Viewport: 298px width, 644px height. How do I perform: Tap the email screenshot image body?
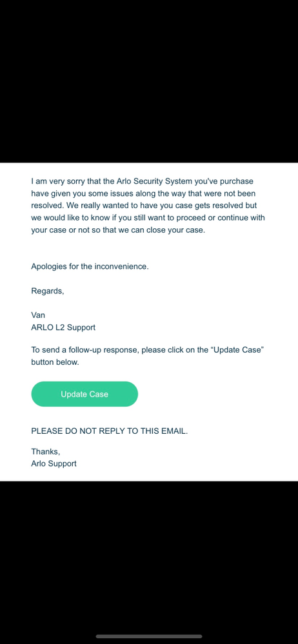[x=149, y=322]
